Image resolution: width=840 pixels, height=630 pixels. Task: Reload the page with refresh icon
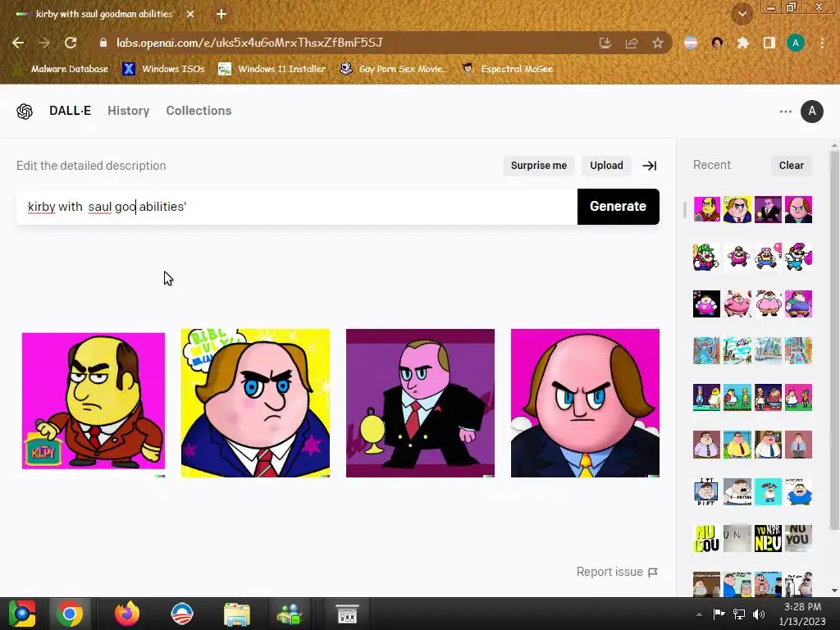pos(71,43)
